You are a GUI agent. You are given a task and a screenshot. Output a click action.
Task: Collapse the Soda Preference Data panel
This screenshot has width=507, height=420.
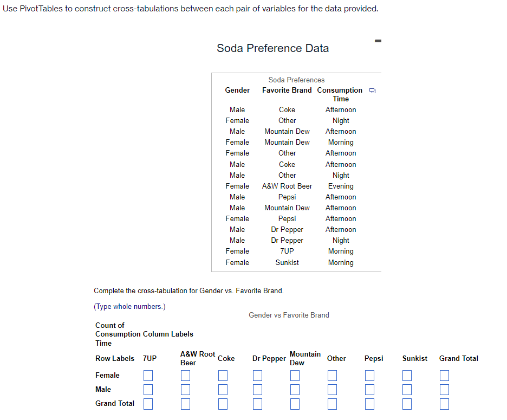click(378, 40)
